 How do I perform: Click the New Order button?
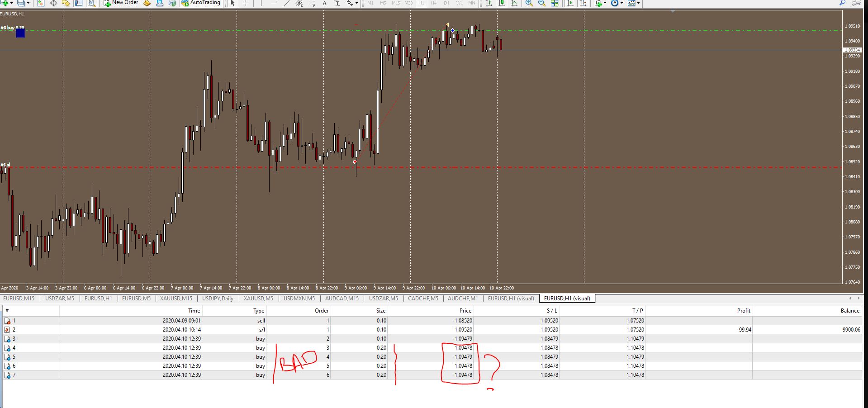(x=121, y=3)
